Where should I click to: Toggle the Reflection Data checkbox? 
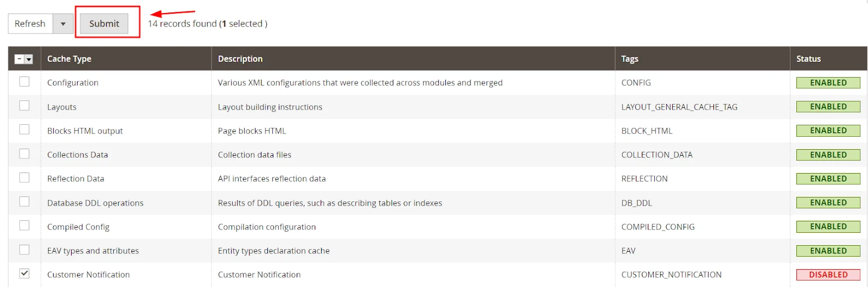pyautogui.click(x=24, y=178)
